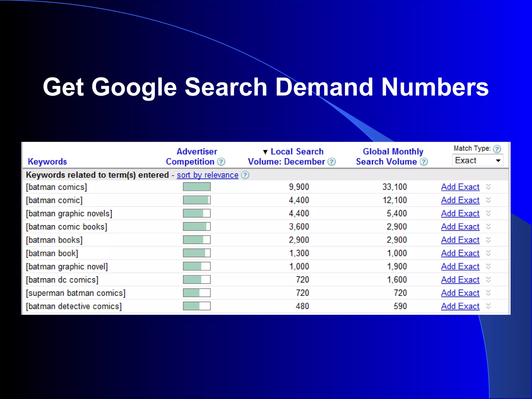This screenshot has height=399, width=532.
Task: Click competition bar for batman detective comics
Action: click(197, 306)
